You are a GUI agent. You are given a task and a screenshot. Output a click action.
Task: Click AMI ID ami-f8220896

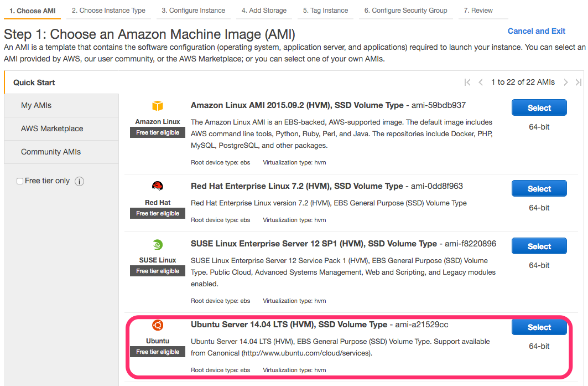click(x=470, y=244)
